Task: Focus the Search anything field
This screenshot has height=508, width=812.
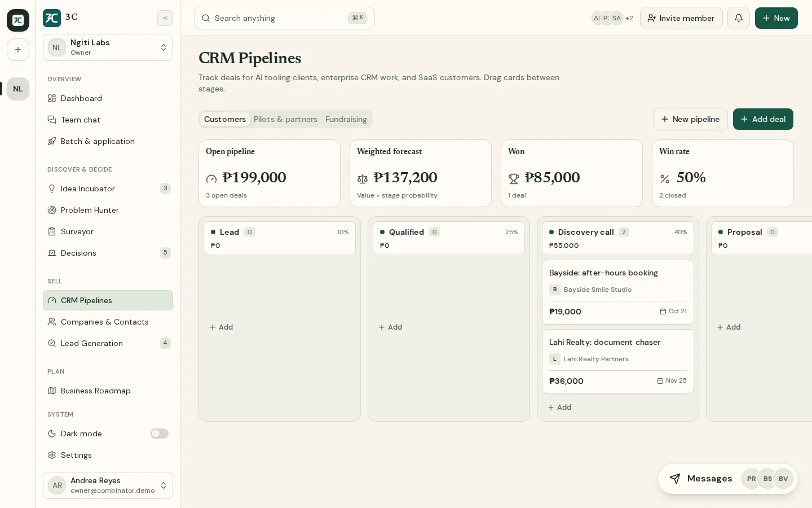Action: point(284,18)
